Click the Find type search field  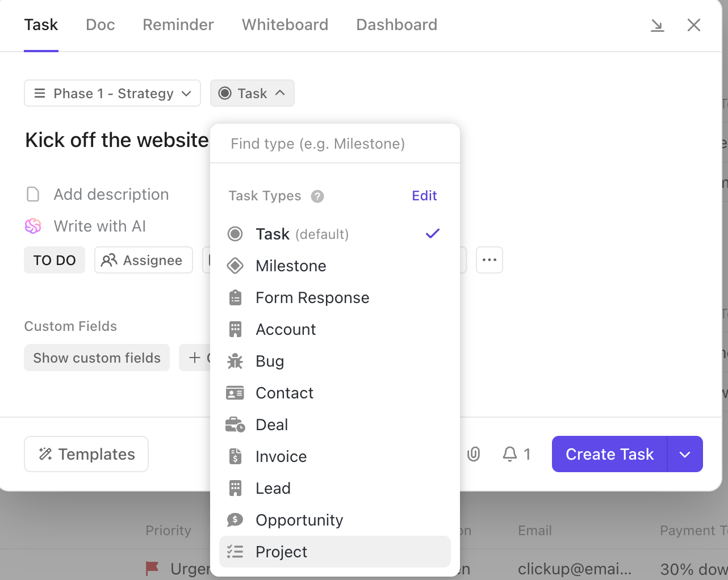[x=334, y=144]
